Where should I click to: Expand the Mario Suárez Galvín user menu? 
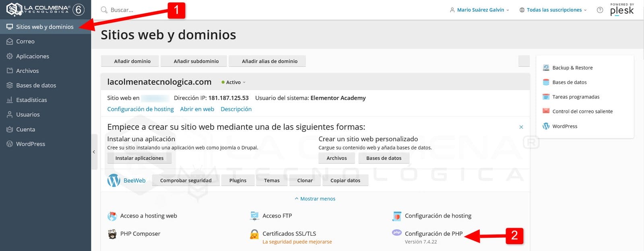(x=480, y=10)
